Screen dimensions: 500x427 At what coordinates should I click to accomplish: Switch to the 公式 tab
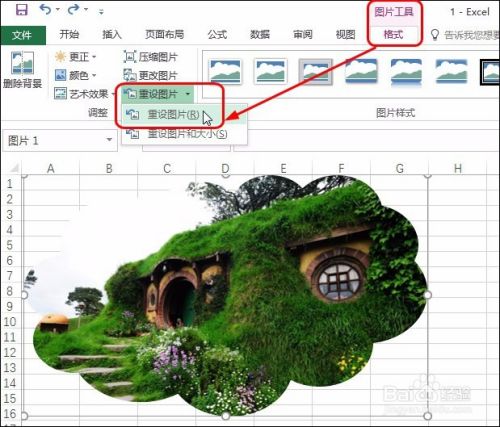[217, 34]
